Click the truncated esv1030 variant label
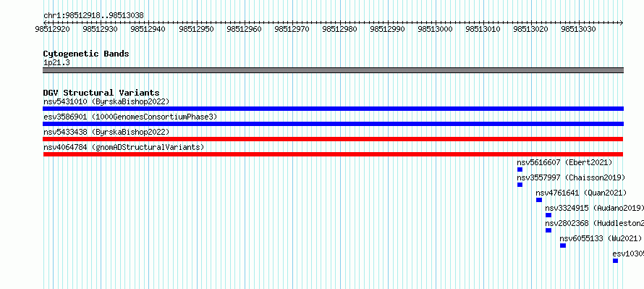Image resolution: width=644 pixels, height=289 pixels. pos(628,254)
